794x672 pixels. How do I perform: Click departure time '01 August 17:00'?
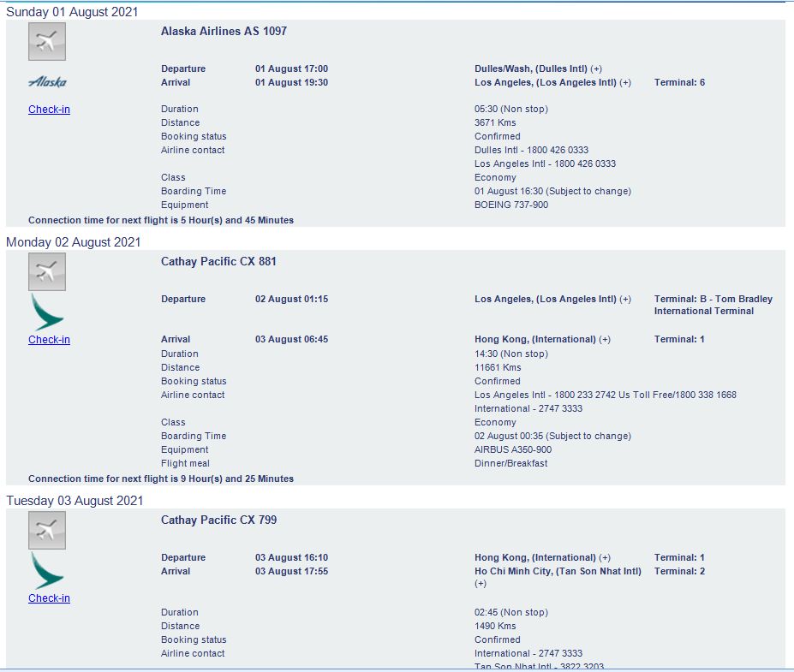click(x=292, y=68)
